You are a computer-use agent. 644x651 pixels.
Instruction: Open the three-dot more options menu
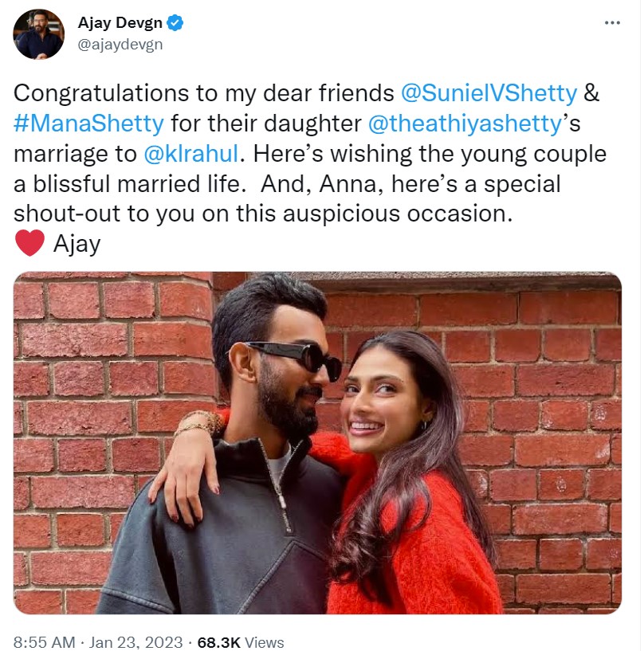click(x=612, y=23)
